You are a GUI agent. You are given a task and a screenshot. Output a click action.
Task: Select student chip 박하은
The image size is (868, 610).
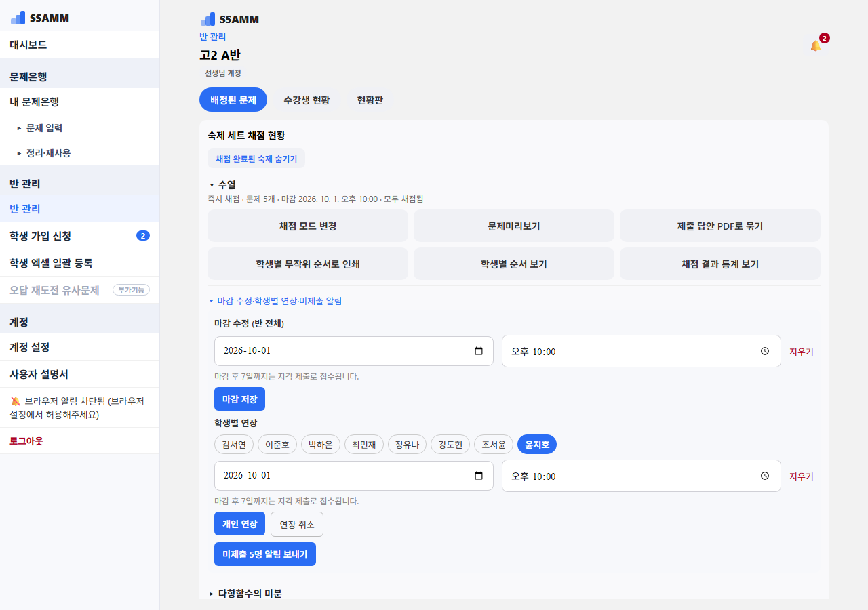click(321, 445)
